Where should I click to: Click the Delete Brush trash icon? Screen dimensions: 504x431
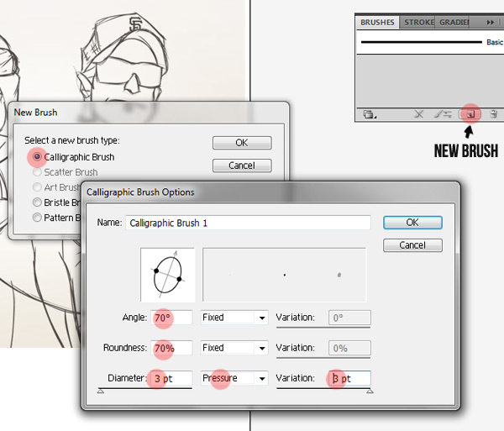coord(494,113)
